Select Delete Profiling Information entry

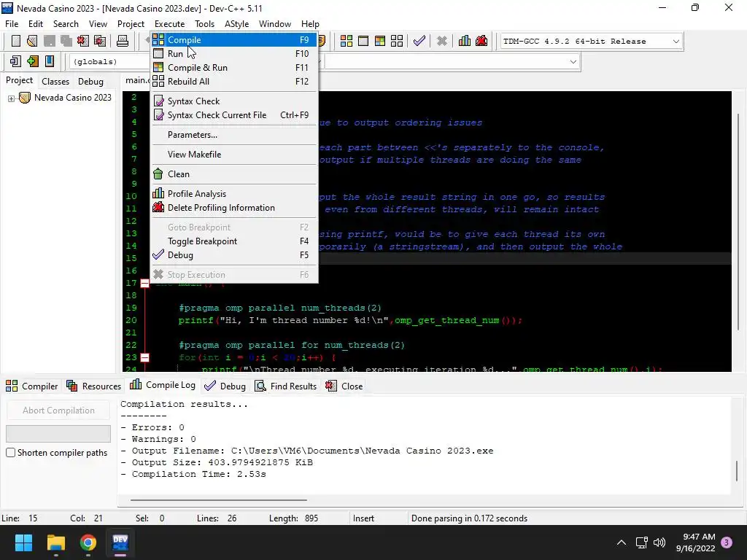[x=234, y=208]
